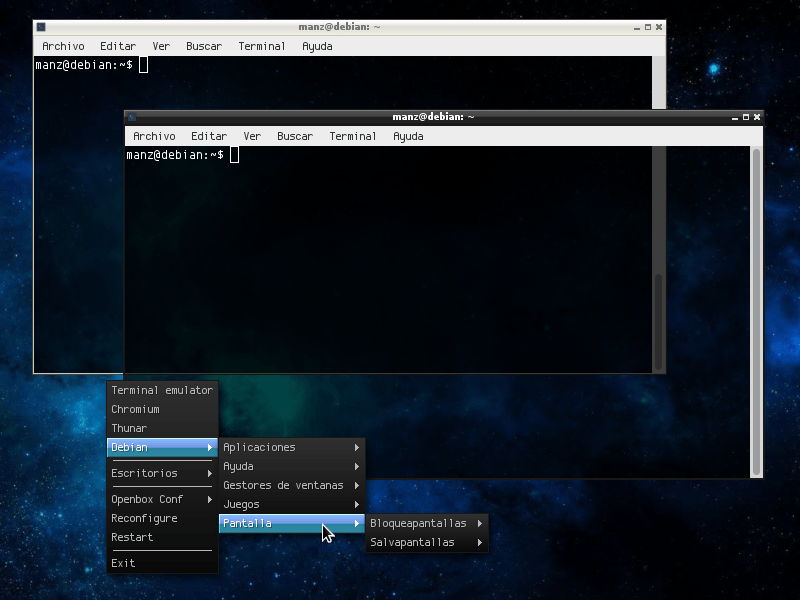Screen dimensions: 800x600
Task: Close the back terminal window
Action: 659,28
